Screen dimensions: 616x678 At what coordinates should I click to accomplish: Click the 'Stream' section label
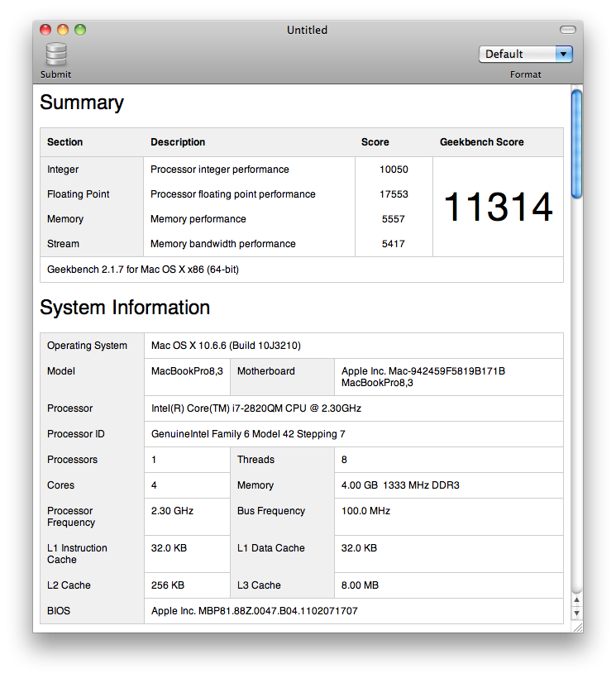[x=63, y=244]
